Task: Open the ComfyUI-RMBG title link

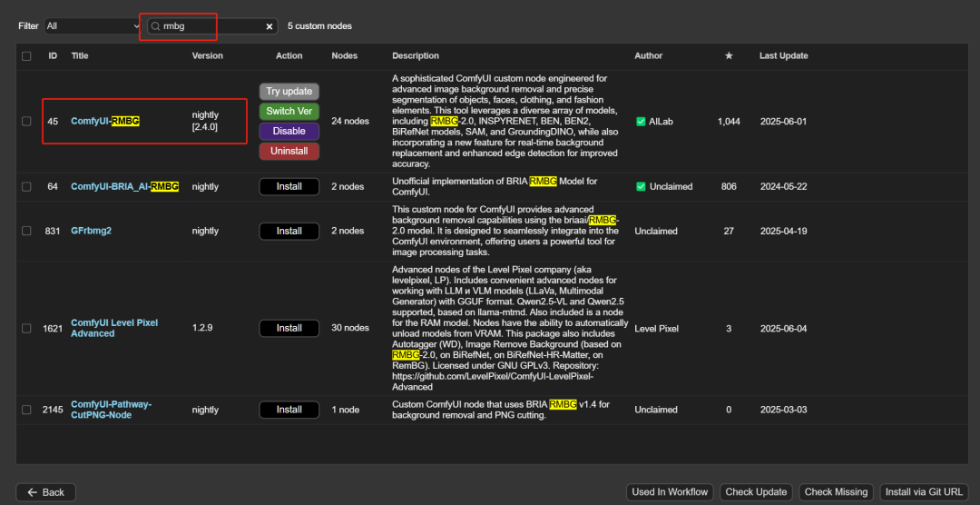Action: (105, 122)
